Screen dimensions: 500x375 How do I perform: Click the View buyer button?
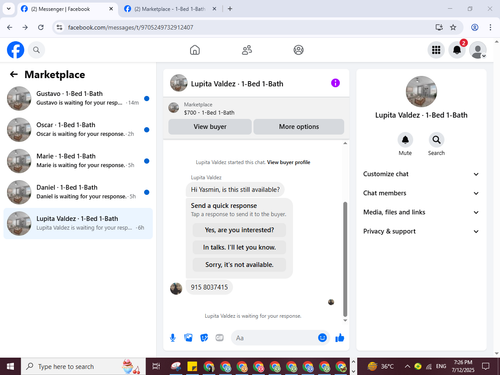[210, 127]
